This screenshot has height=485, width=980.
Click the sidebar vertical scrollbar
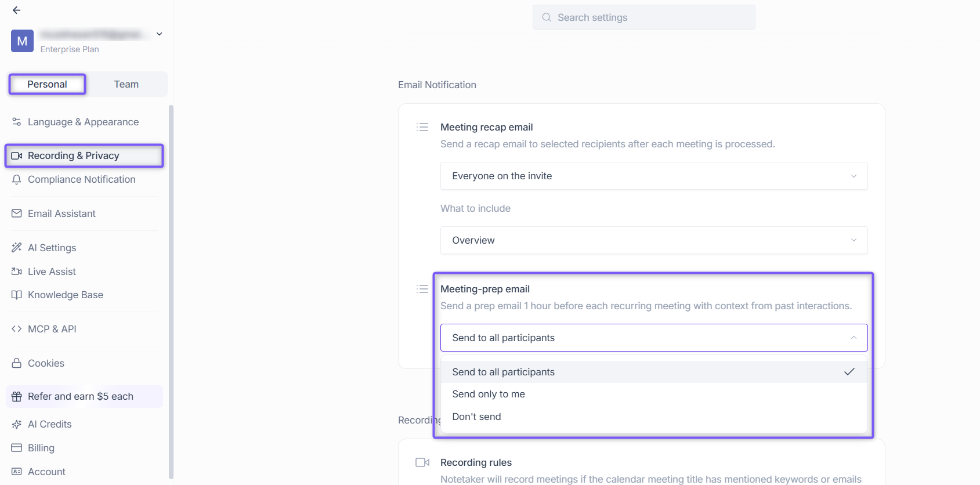point(171,292)
